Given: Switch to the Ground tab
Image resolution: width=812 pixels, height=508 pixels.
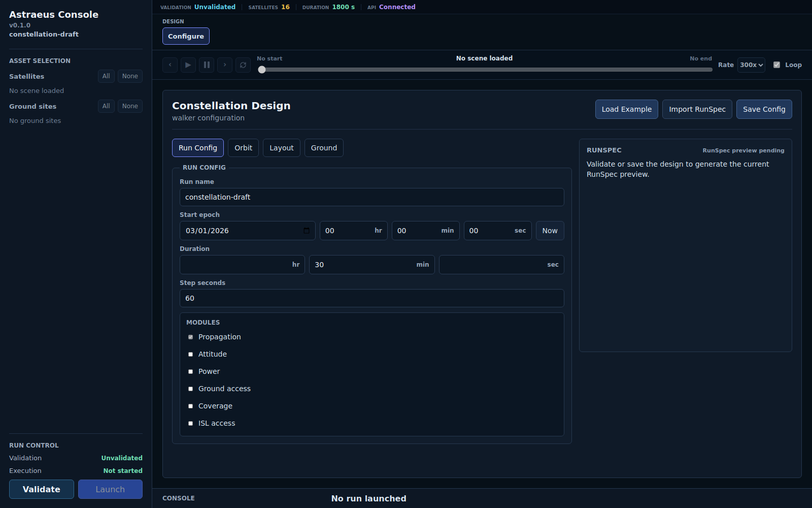Looking at the screenshot, I should coord(324,148).
